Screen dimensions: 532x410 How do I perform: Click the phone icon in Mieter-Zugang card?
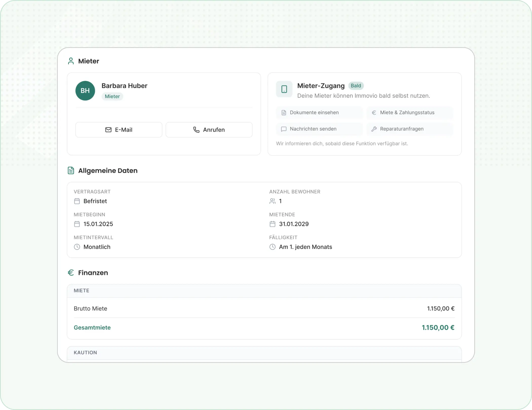[x=284, y=89]
